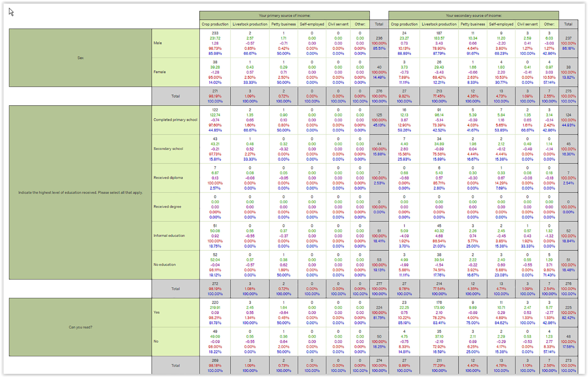This screenshot has height=377, width=588.
Task: Click the 'Completed primary school' row label
Action: 176,120
